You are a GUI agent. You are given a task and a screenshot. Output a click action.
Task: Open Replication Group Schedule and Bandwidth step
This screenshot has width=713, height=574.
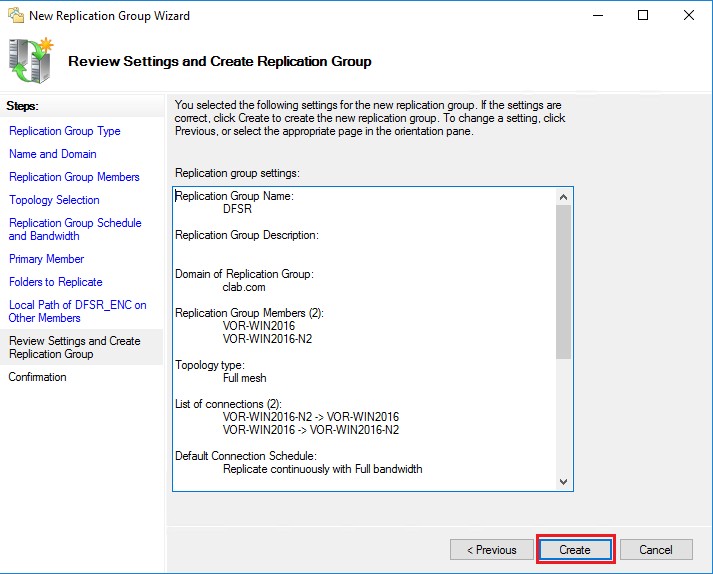[75, 229]
